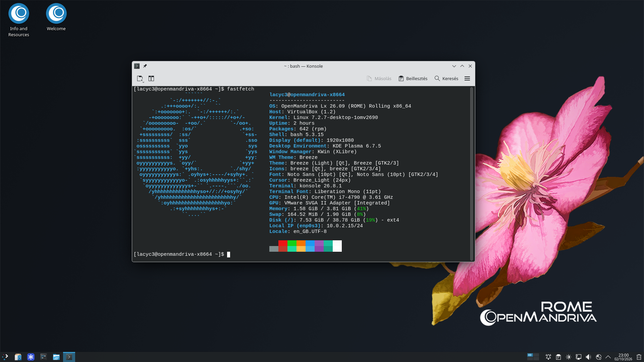
Task: Open a new tab in Konsole
Action: 140,78
